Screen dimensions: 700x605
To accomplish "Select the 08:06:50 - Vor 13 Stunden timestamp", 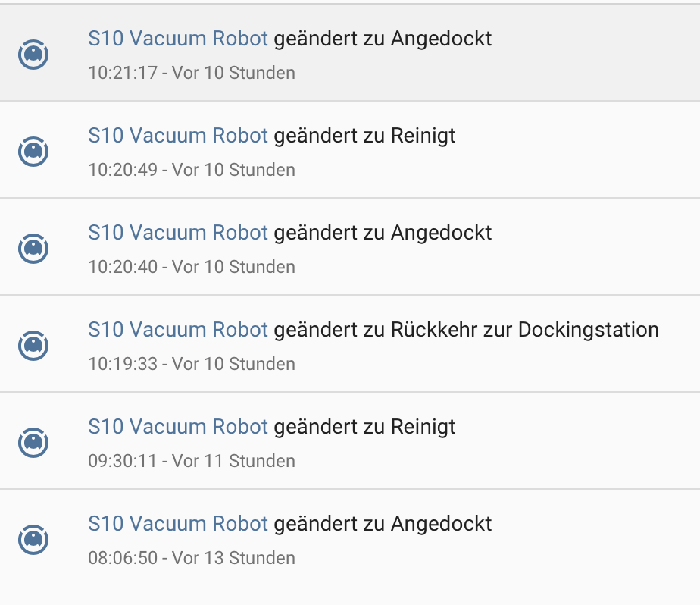I will tap(191, 559).
